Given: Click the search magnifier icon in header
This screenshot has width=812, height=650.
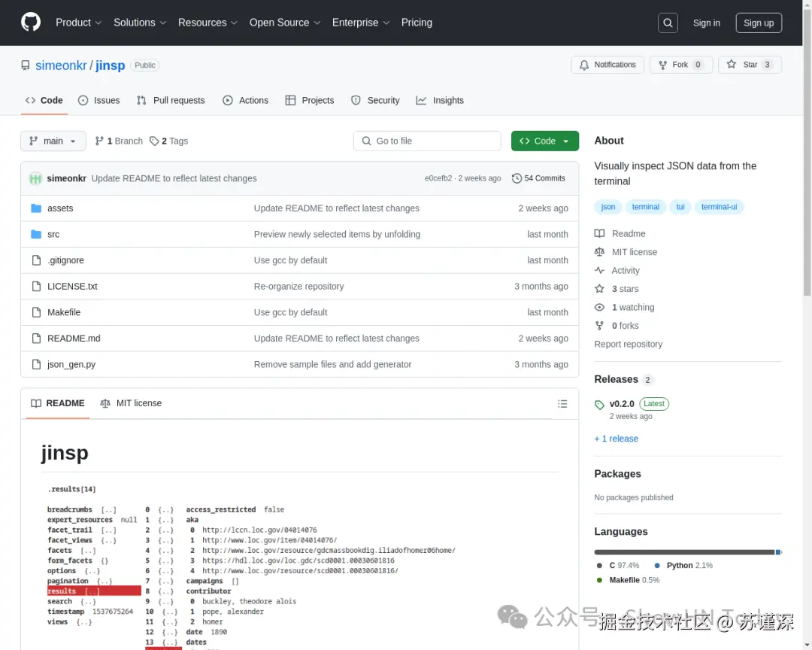Looking at the screenshot, I should pyautogui.click(x=668, y=23).
